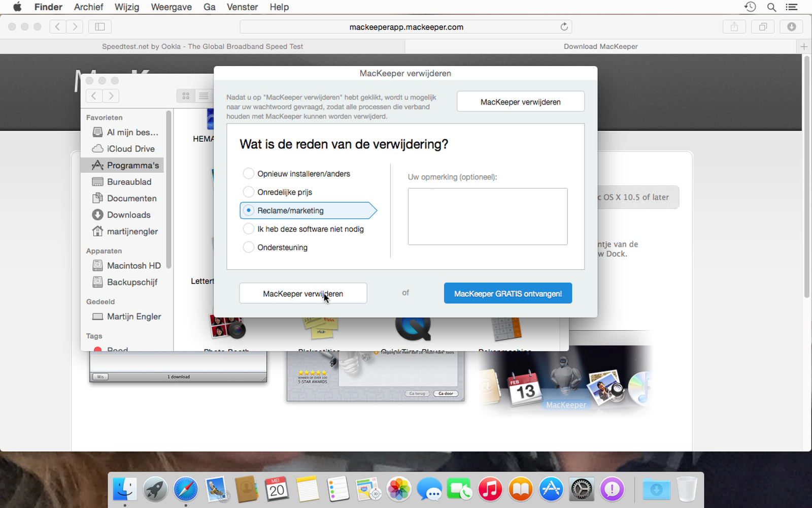Screen dimensions: 812x508
Task: Open Spotlight search in menu bar
Action: 771,7
